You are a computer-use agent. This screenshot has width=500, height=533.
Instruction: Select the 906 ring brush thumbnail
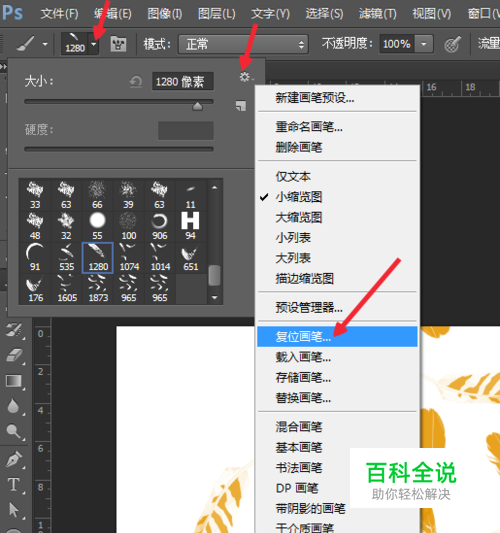[159, 226]
